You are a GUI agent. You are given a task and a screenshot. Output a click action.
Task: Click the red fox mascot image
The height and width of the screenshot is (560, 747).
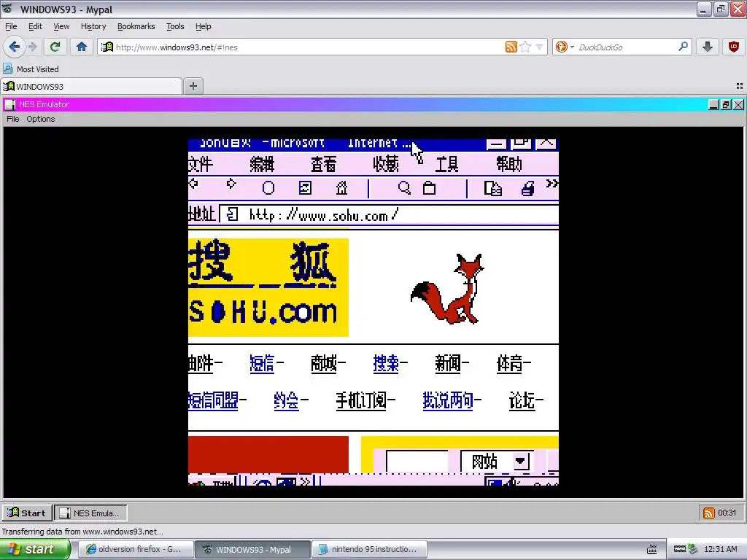coord(447,289)
